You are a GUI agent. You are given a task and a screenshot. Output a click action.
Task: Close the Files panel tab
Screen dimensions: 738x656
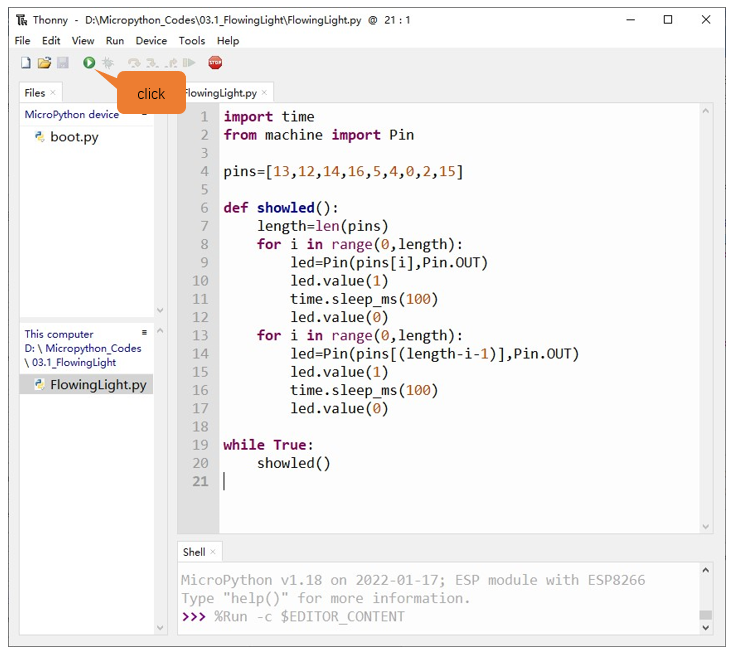[x=53, y=93]
